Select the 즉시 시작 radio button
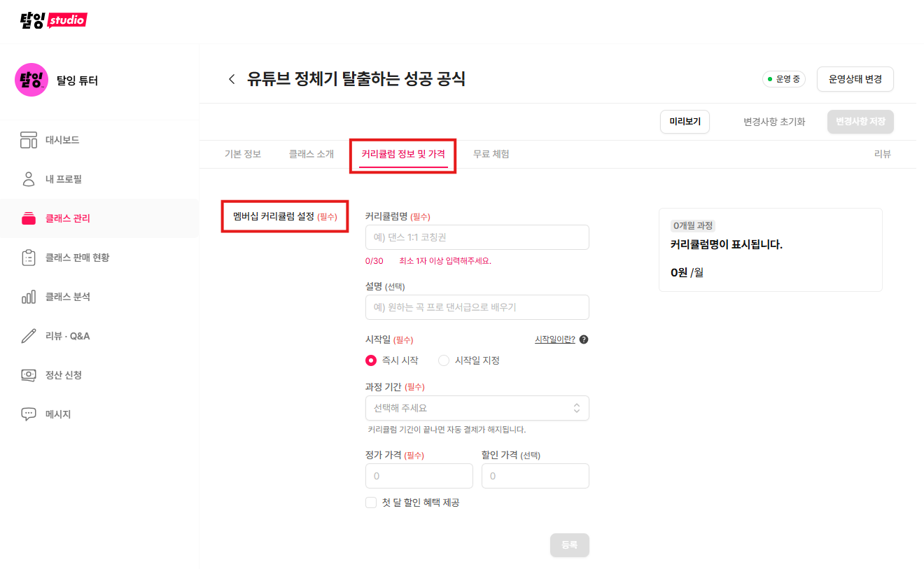This screenshot has width=924, height=569. click(371, 360)
